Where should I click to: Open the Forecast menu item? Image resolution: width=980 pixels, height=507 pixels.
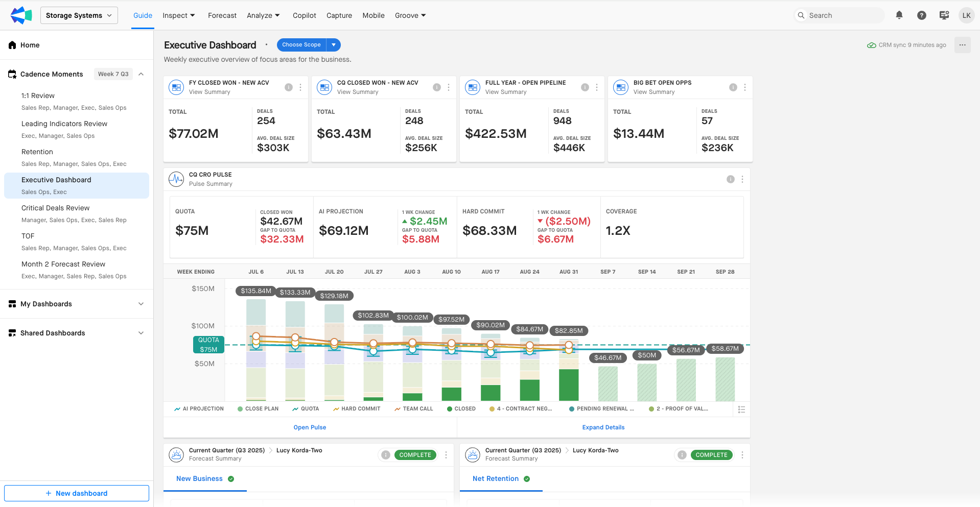point(222,15)
